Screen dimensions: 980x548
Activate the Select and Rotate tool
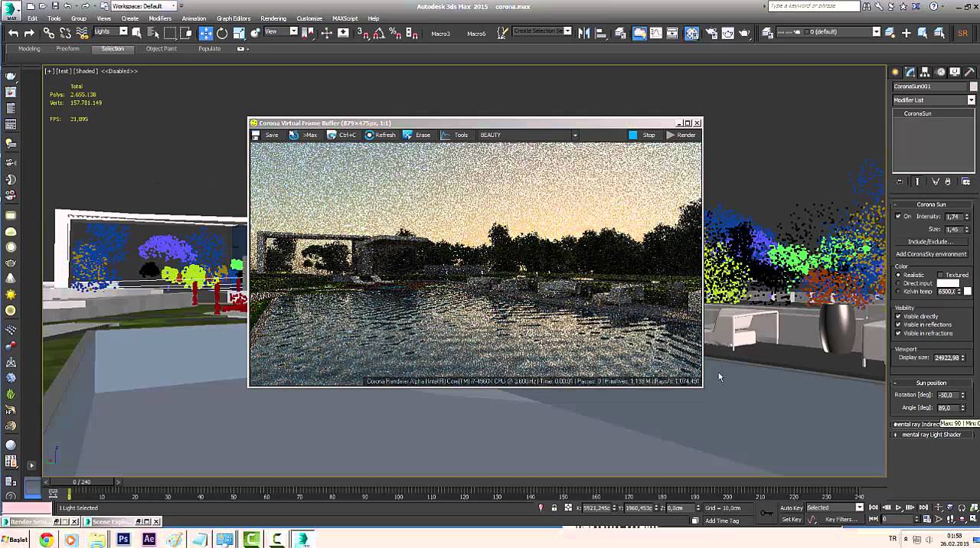tap(222, 33)
